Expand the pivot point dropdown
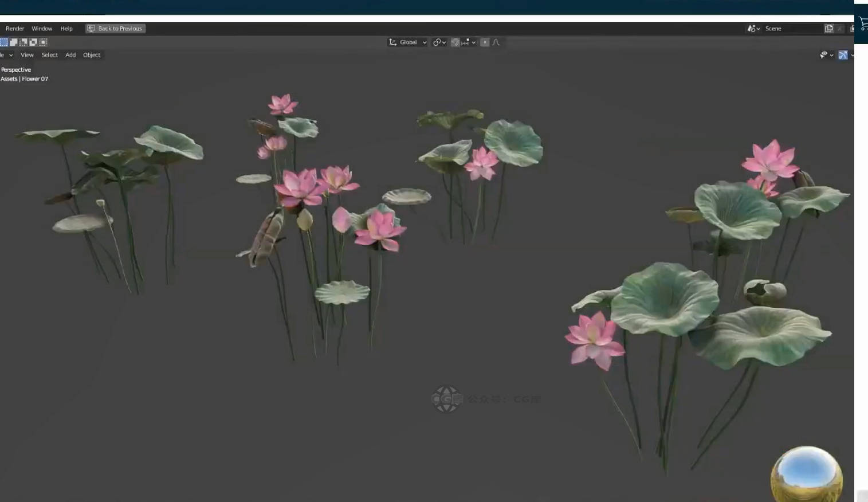This screenshot has width=868, height=502. (x=439, y=42)
